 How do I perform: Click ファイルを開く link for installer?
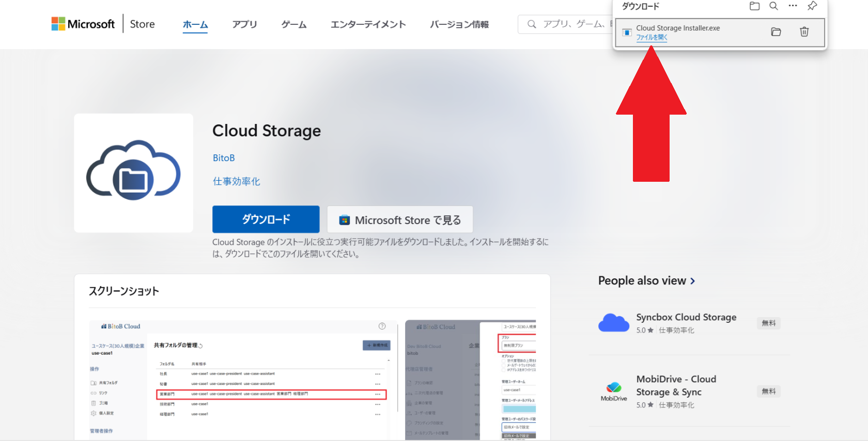click(x=652, y=37)
